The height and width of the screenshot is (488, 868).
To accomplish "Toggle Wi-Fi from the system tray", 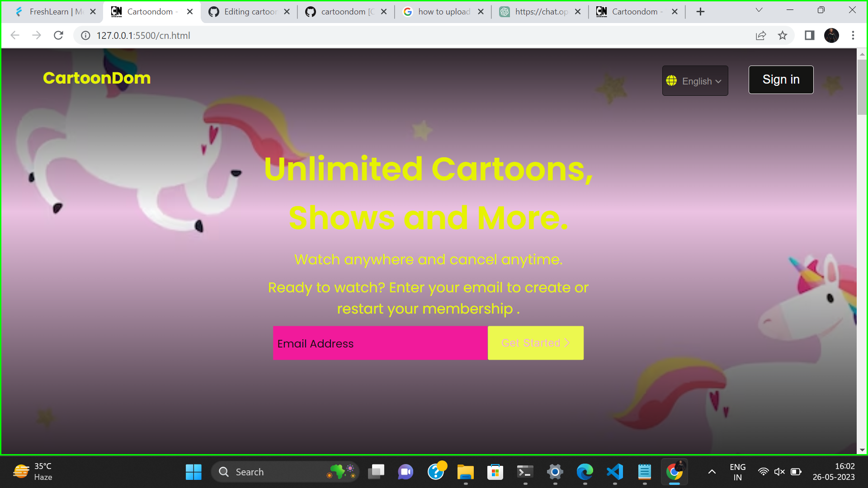I will coord(763,472).
